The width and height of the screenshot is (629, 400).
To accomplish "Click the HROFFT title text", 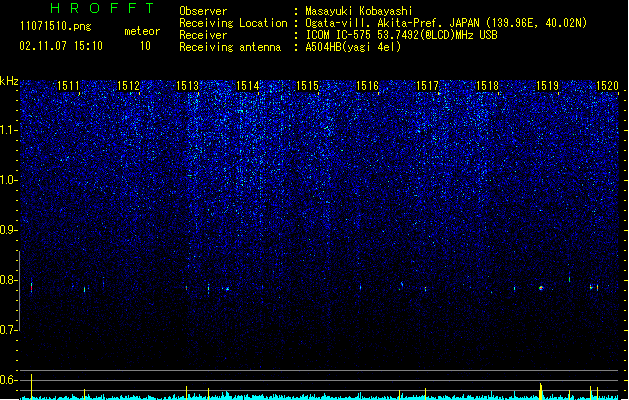I will [103, 8].
